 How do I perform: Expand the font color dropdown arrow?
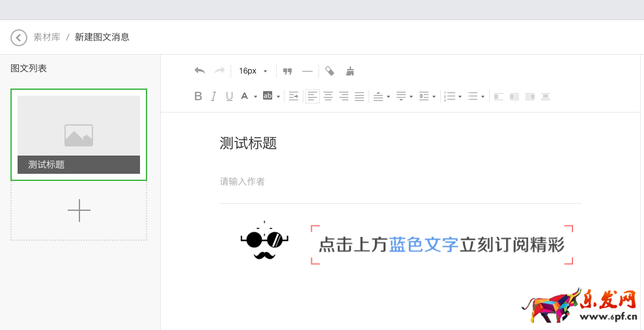(x=255, y=97)
